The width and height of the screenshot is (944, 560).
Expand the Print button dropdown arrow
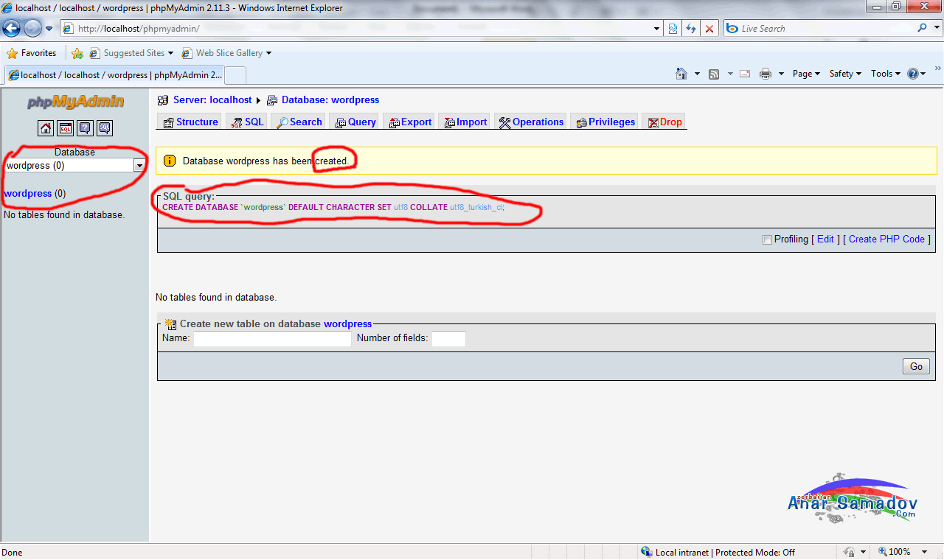point(780,74)
